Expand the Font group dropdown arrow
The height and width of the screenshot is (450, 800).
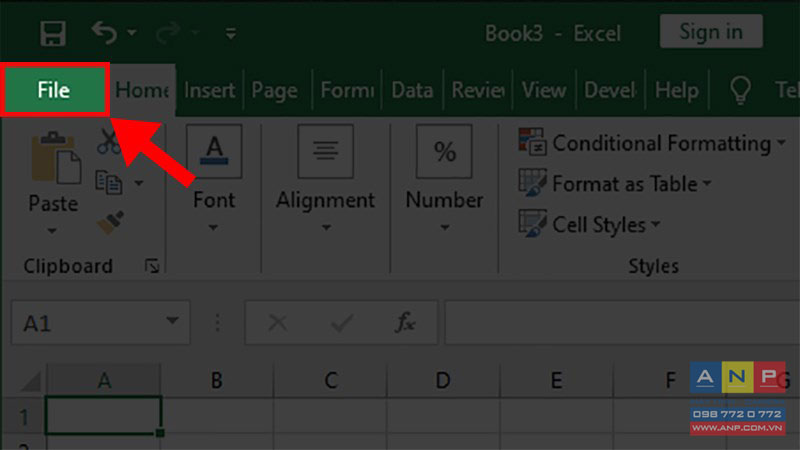(x=213, y=228)
